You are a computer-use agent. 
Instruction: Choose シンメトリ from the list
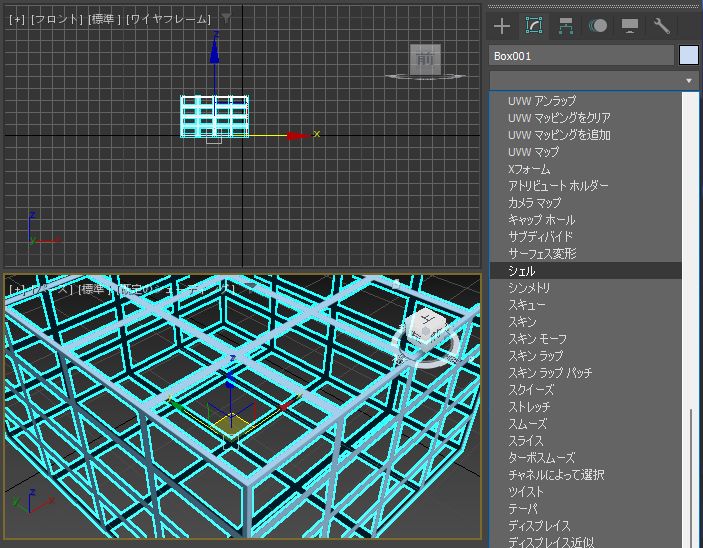(x=529, y=288)
